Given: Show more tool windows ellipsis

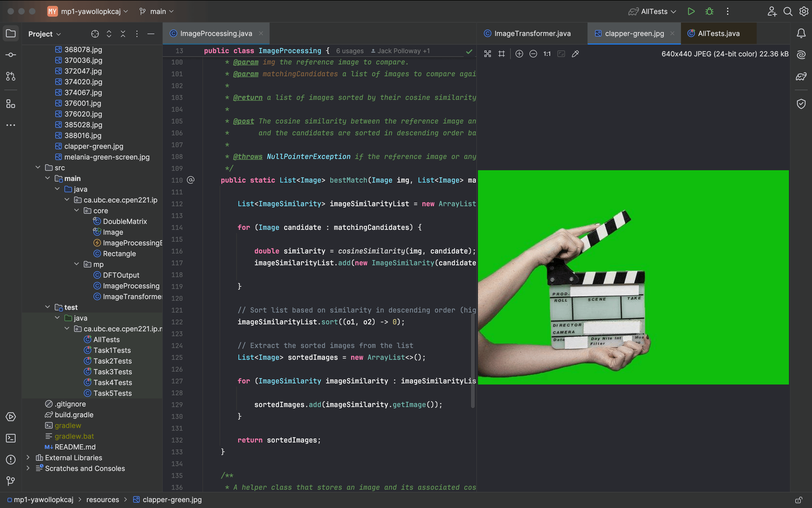Looking at the screenshot, I should point(11,125).
